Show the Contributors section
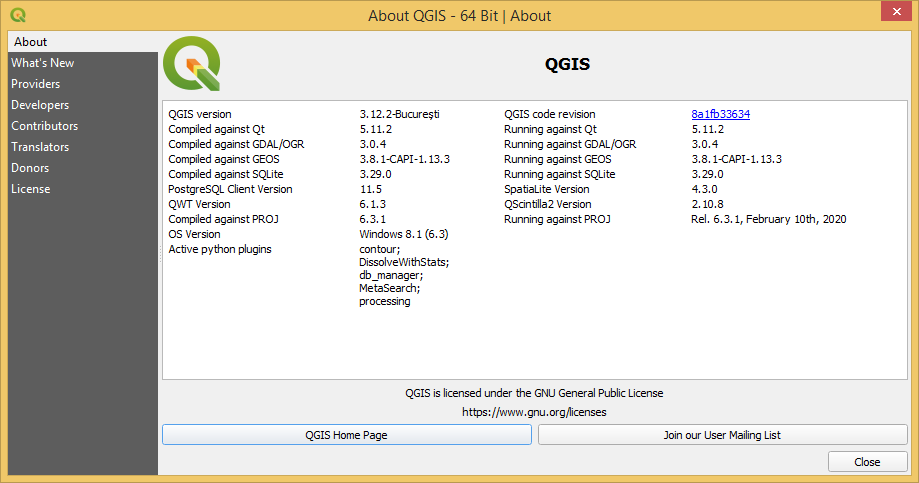This screenshot has height=483, width=919. (x=83, y=126)
